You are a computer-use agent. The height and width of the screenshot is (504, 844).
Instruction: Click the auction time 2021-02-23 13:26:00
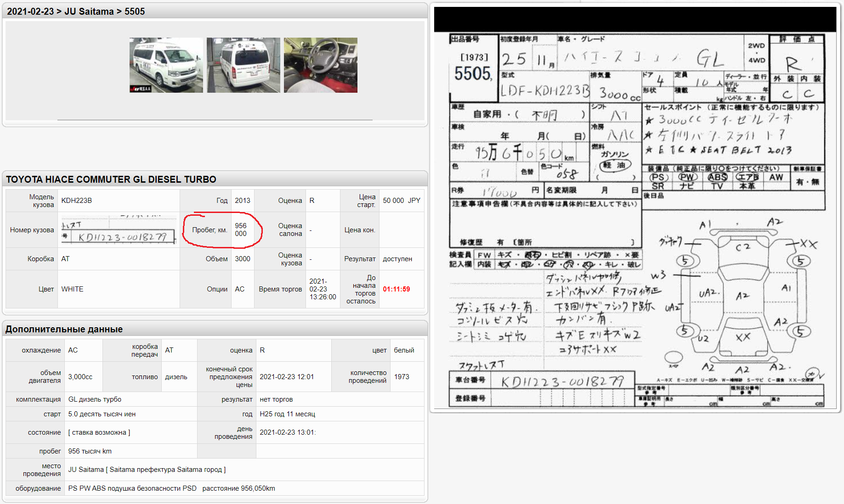323,289
